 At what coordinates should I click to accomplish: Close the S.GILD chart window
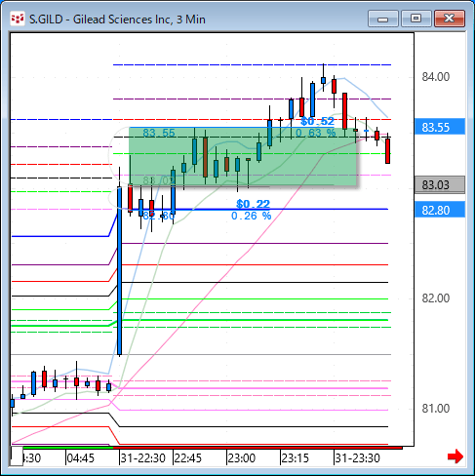pos(450,19)
